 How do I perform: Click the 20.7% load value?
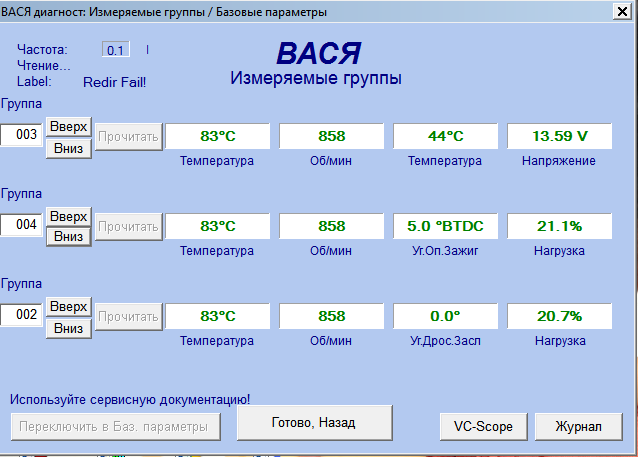tap(559, 316)
